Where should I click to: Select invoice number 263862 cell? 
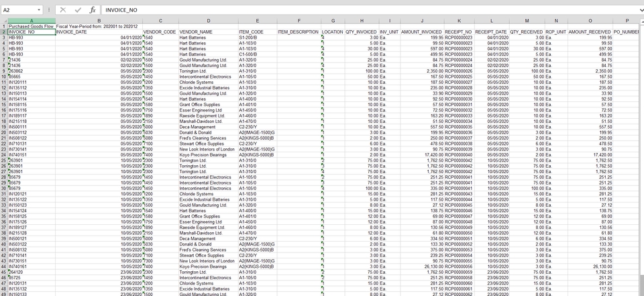click(32, 70)
